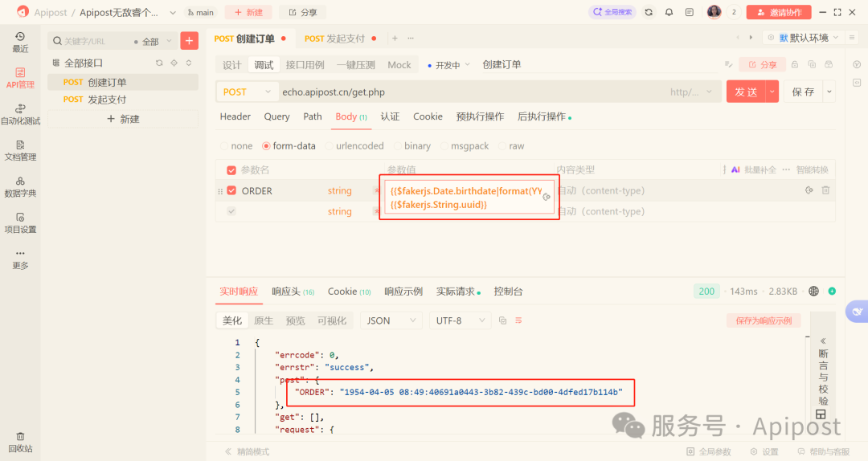Open 更多 in the sidebar
Viewport: 868px width, 461px height.
click(20, 259)
